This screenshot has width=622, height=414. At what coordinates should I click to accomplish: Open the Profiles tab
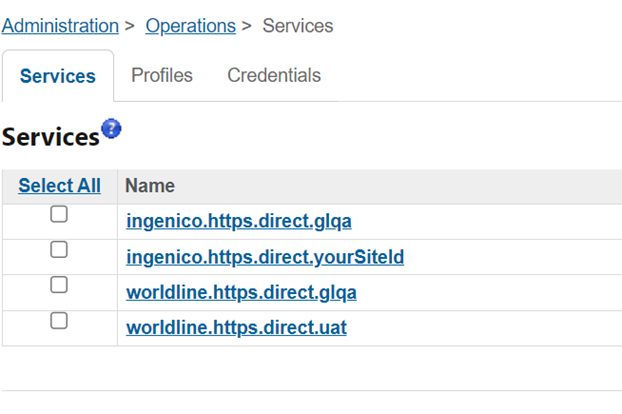[x=162, y=75]
